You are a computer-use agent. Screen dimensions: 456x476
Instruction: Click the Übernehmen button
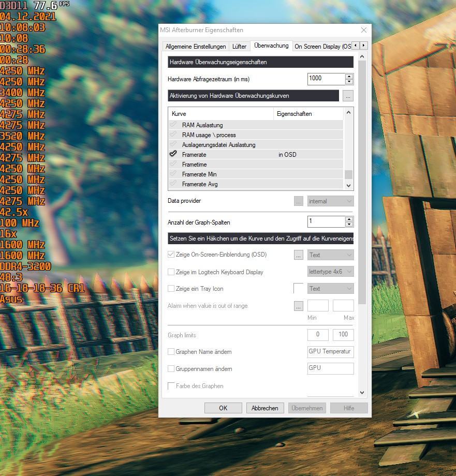pos(307,408)
